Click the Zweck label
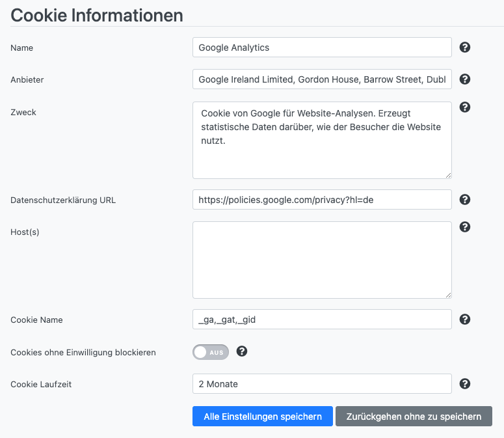The width and height of the screenshot is (504, 438). point(23,112)
